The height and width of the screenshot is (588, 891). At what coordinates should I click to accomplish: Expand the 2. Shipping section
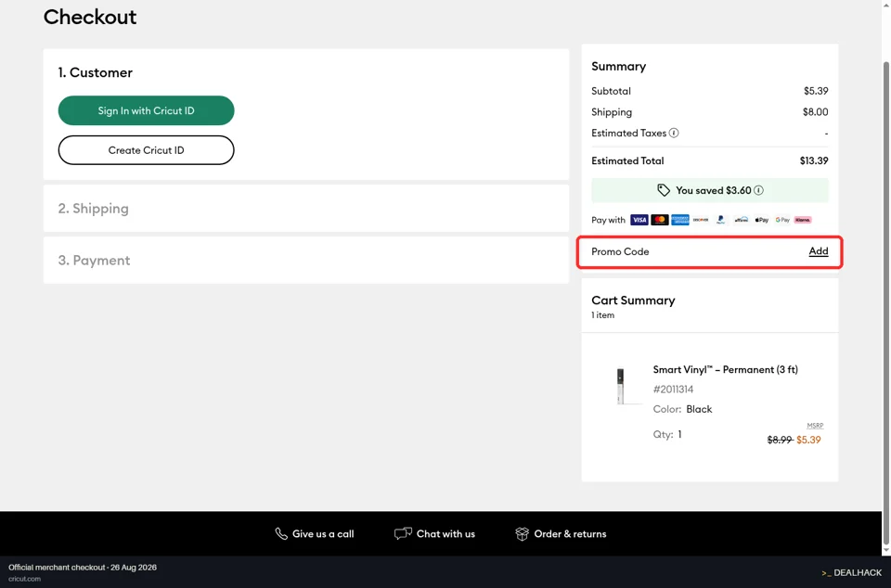[x=305, y=209]
